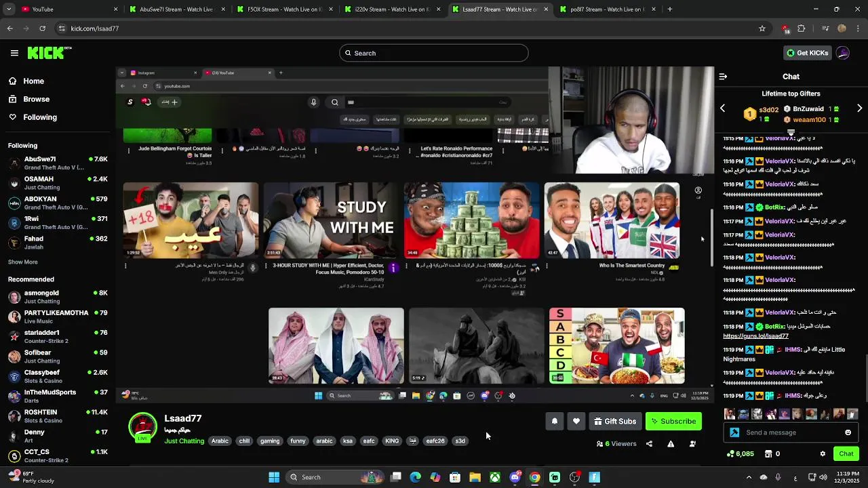868x488 pixels.
Task: Open the Chrome three-dot menu
Action: (859, 28)
